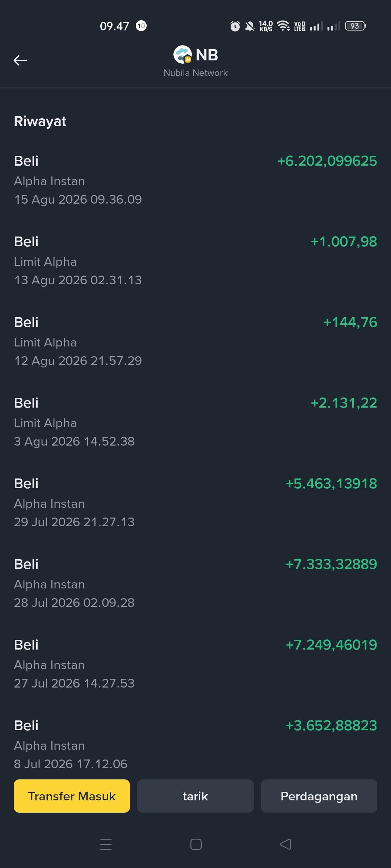Open Android recent apps menu icon
This screenshot has height=868, width=391.
[106, 844]
